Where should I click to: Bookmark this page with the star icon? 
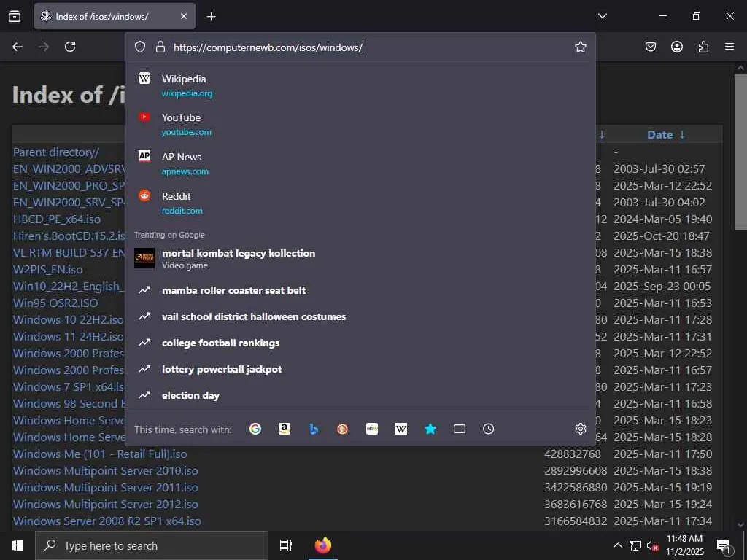point(580,47)
